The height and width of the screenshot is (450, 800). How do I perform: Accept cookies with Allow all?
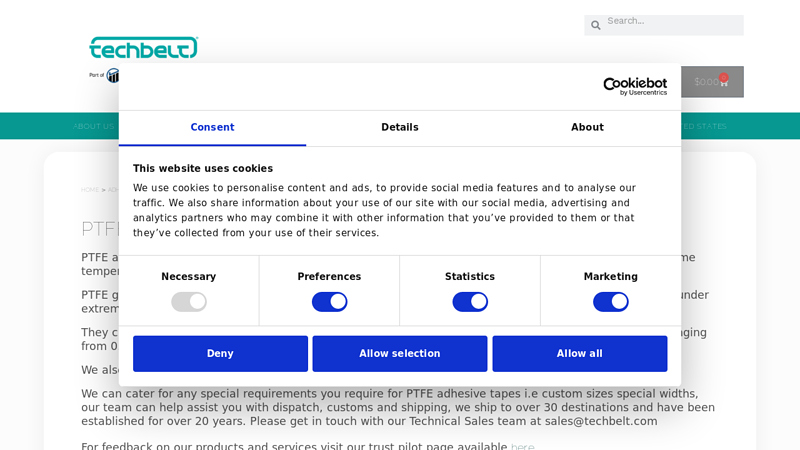click(580, 354)
